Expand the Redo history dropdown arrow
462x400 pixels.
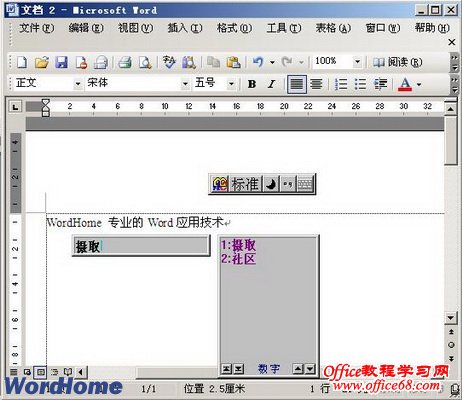coord(301,62)
